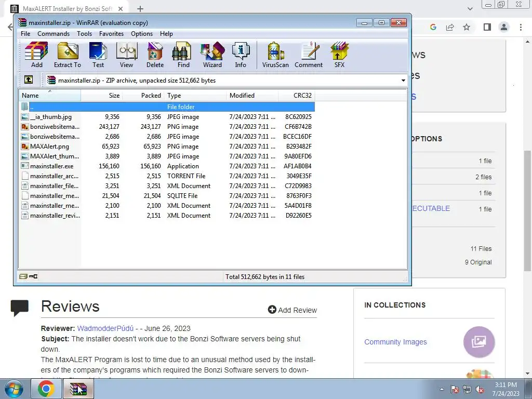Sort by the Modified column header
The height and width of the screenshot is (399, 532).
pyautogui.click(x=252, y=96)
